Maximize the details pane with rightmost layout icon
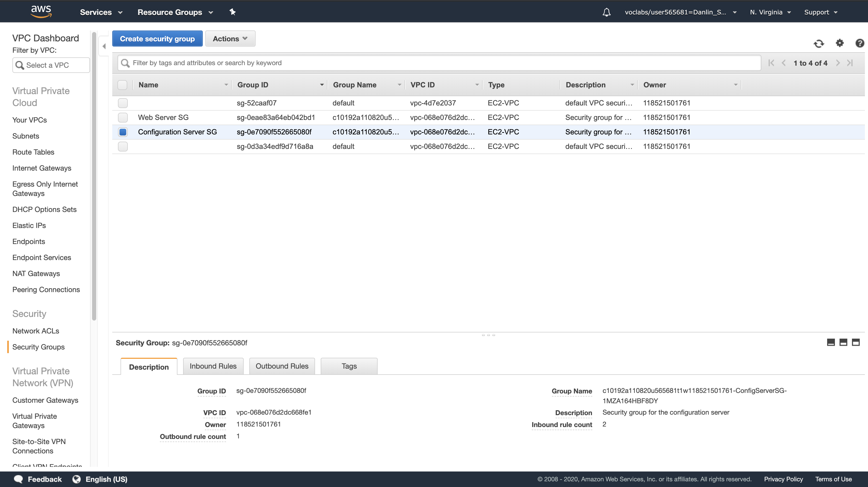The image size is (868, 487). click(x=856, y=343)
